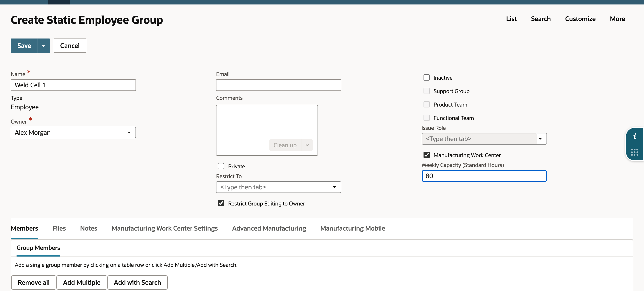This screenshot has width=644, height=291.
Task: Open the Search link in header
Action: [541, 19]
